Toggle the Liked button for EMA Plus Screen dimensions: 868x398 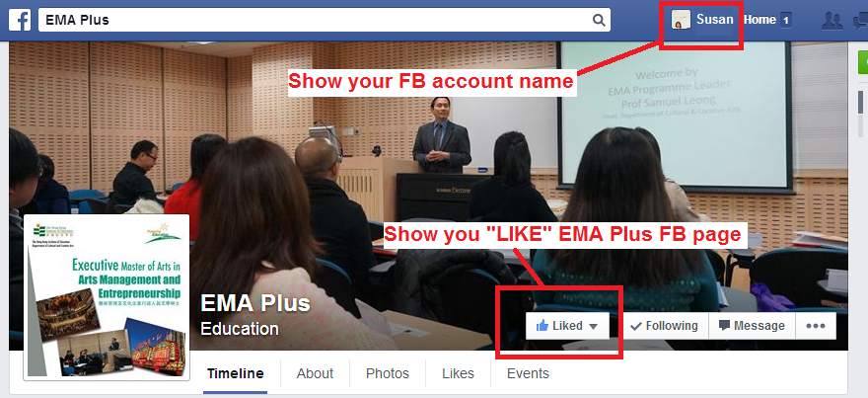click(567, 325)
